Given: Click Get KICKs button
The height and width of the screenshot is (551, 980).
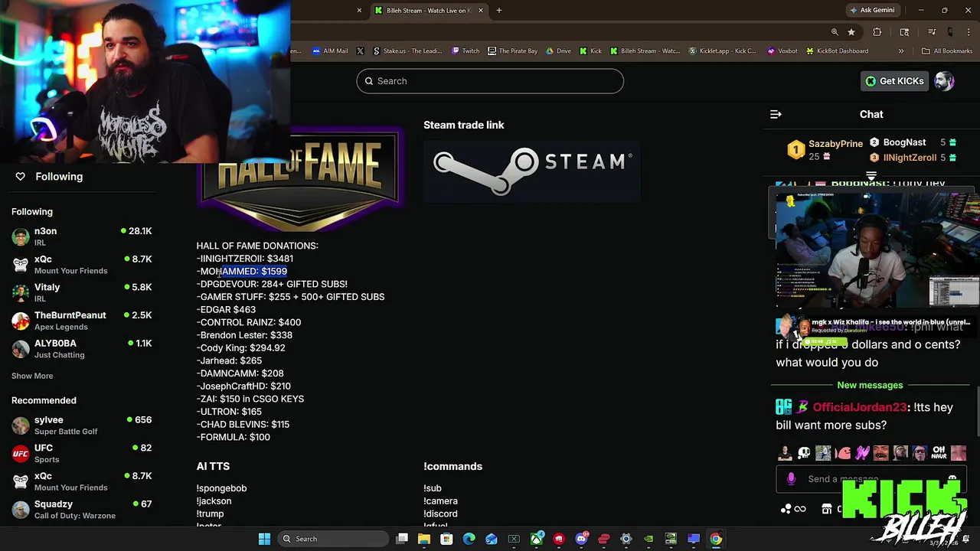Looking at the screenshot, I should click(893, 81).
